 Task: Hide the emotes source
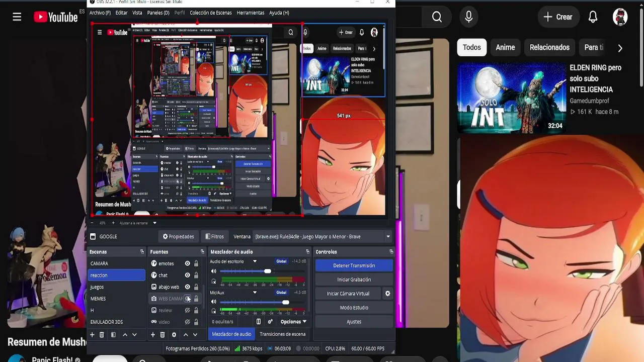[187, 263]
